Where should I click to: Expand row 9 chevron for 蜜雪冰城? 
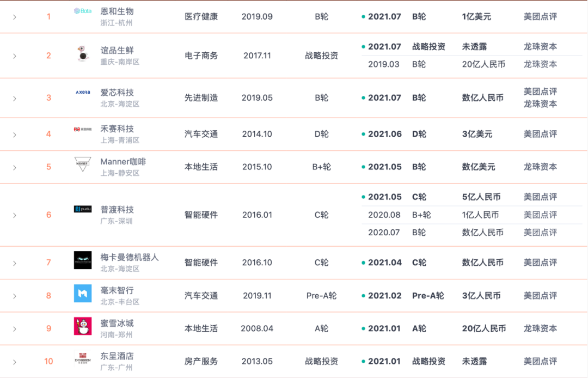15,329
